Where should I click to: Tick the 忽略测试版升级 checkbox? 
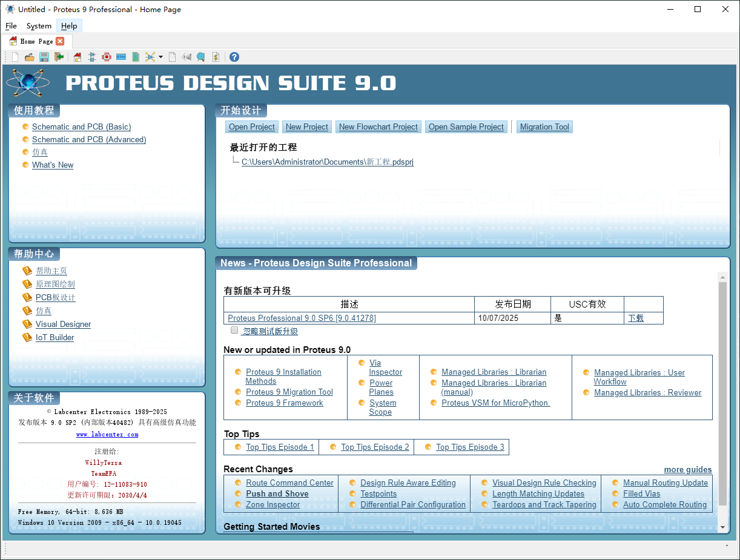coord(234,331)
